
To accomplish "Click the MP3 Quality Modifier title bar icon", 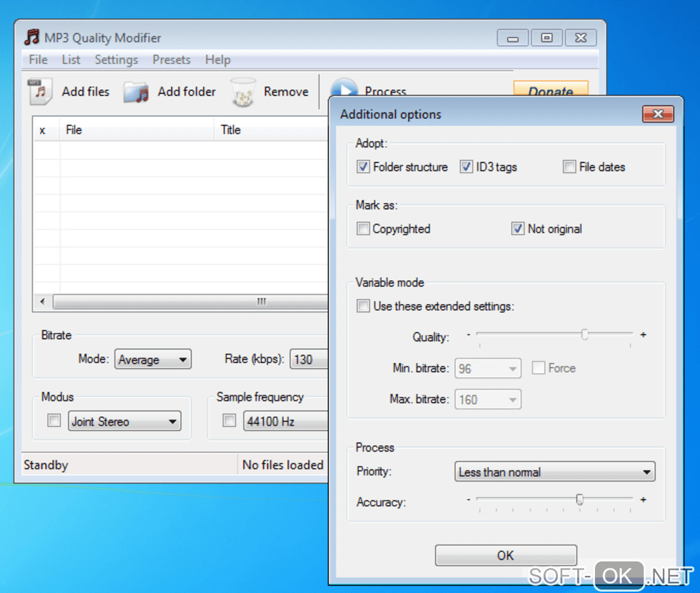I will [x=32, y=37].
